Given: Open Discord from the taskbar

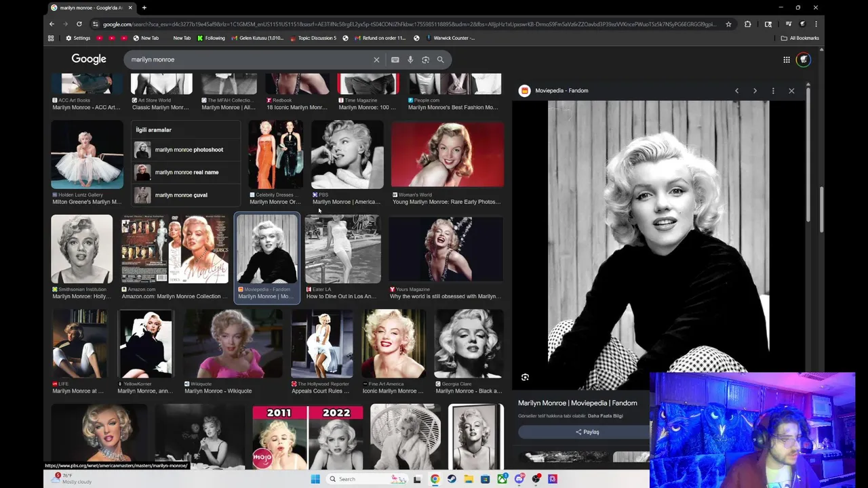Looking at the screenshot, I should pos(519,479).
